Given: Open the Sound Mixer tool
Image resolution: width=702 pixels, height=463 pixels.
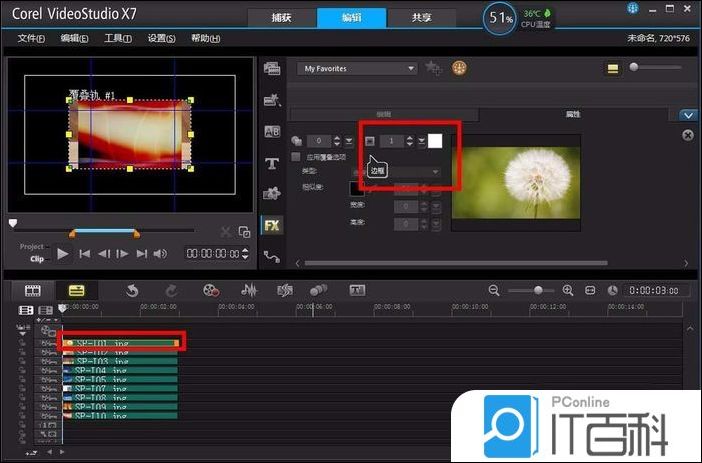Looking at the screenshot, I should [x=250, y=290].
